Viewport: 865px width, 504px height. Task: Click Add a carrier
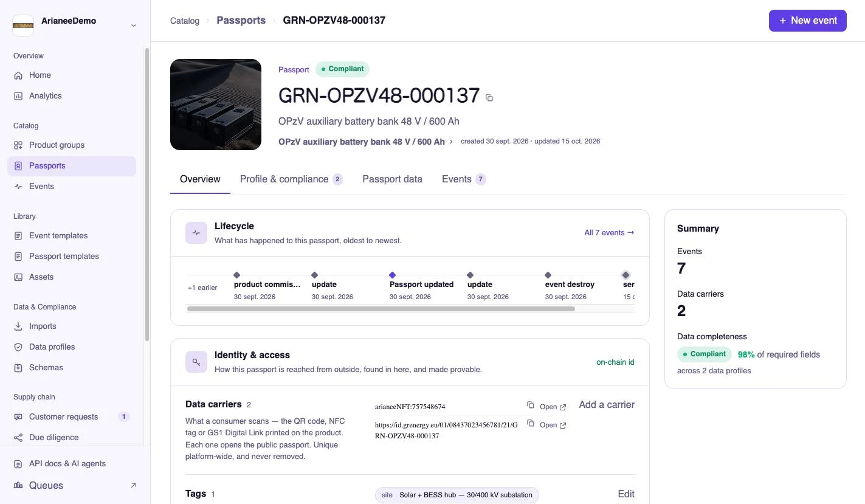(x=607, y=405)
